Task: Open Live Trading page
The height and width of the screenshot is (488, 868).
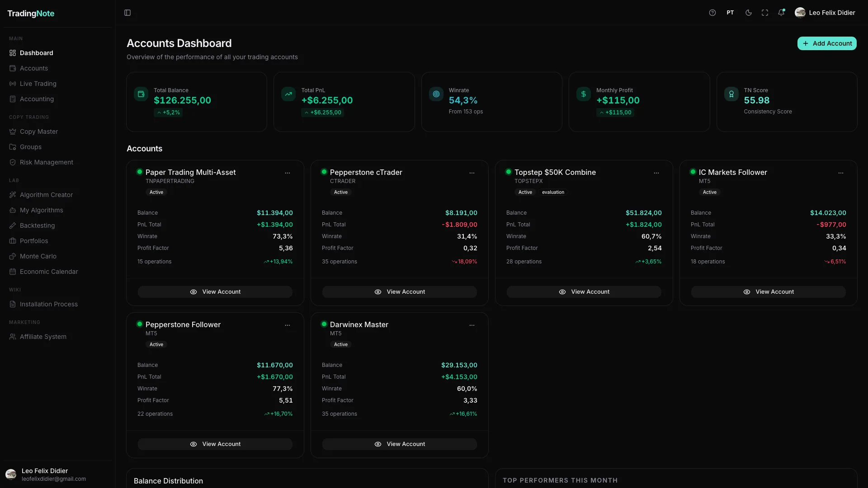Action: pyautogui.click(x=57, y=84)
